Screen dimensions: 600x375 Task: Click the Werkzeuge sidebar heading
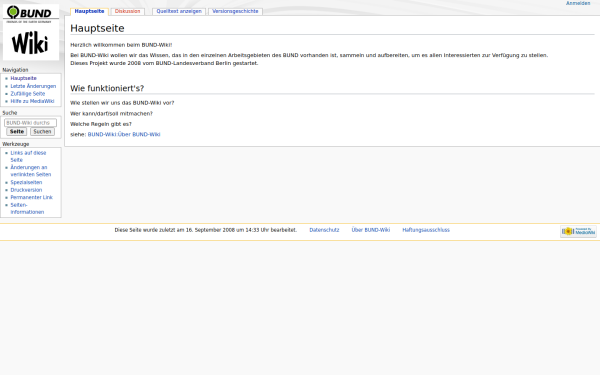point(16,144)
